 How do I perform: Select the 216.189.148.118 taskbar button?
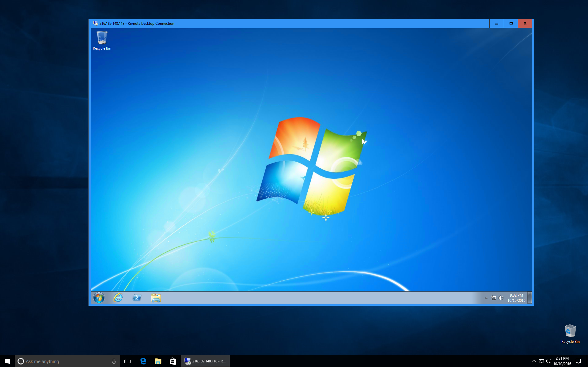(x=205, y=361)
